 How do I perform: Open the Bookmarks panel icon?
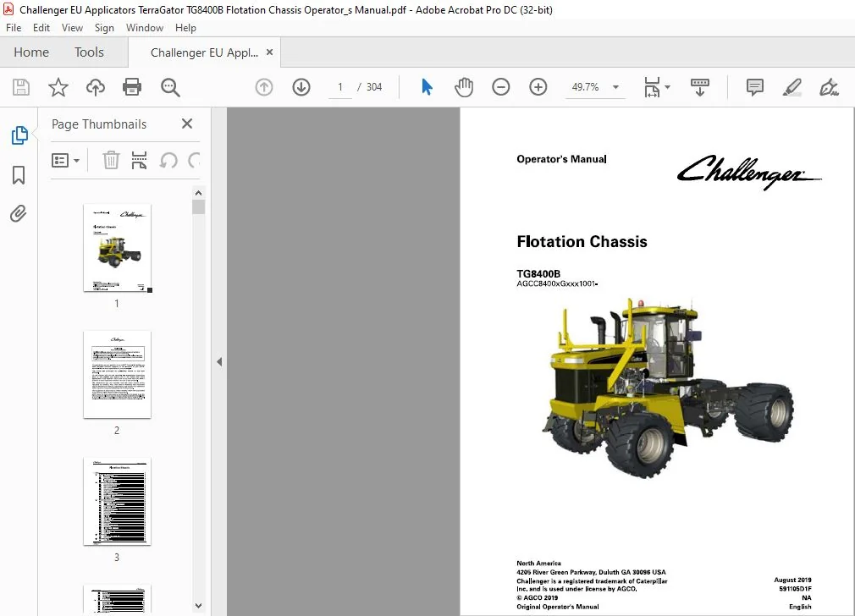(x=19, y=175)
